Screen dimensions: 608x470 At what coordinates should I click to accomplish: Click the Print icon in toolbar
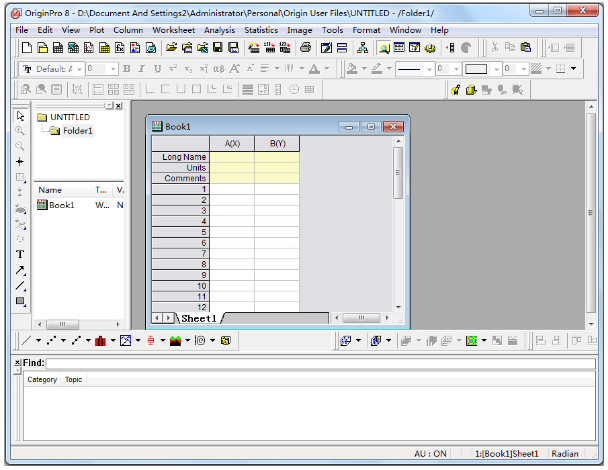click(306, 47)
